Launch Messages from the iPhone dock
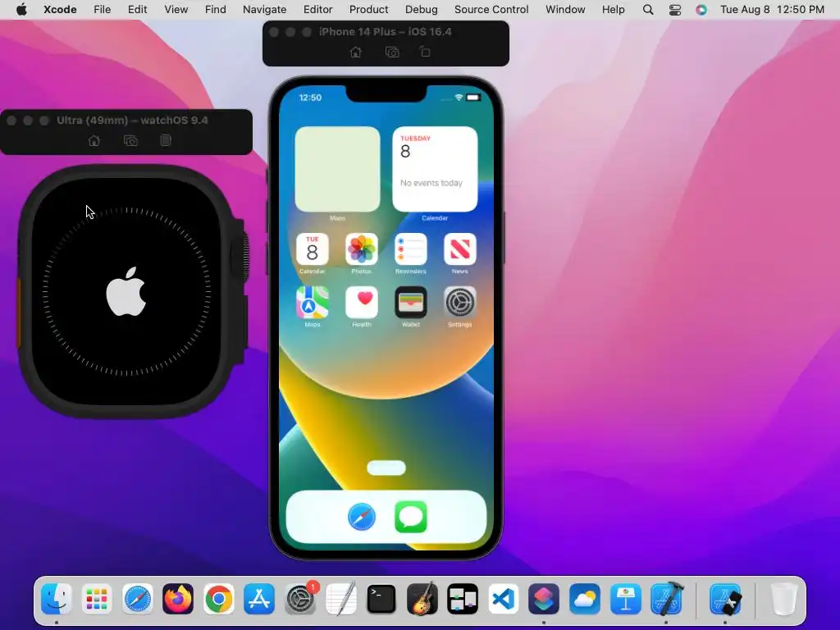840x630 pixels. pyautogui.click(x=411, y=517)
